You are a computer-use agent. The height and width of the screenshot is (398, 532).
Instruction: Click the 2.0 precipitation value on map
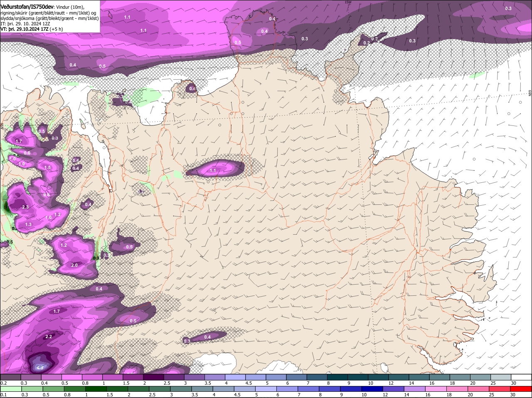coord(74,265)
